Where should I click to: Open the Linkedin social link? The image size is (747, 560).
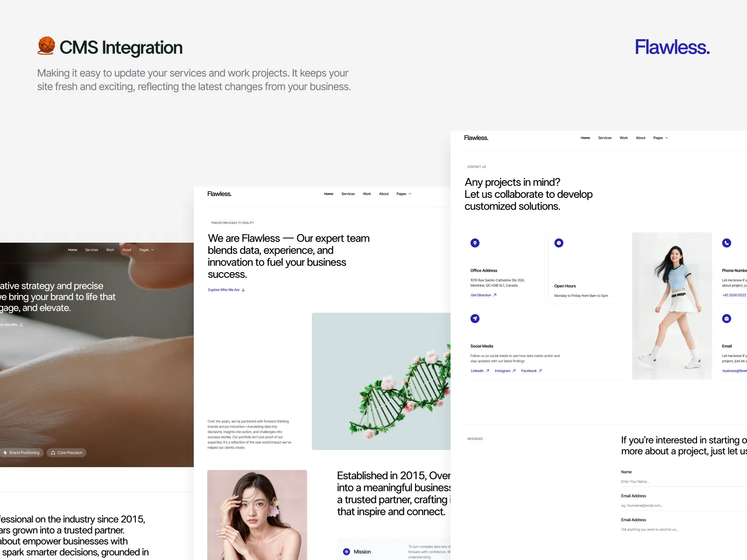coord(480,371)
